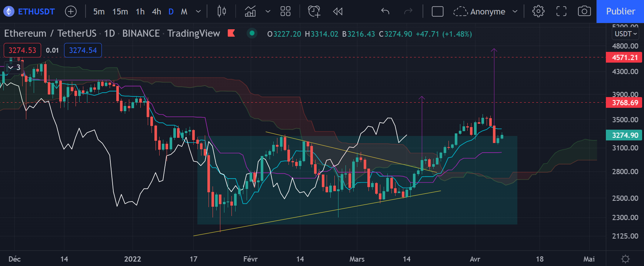644x266 pixels.
Task: Open chart settings gear icon
Action: 538,11
